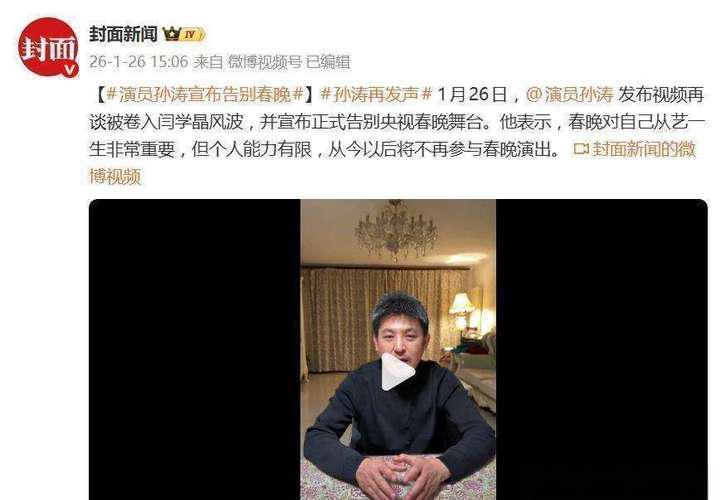This screenshot has width=726, height=500.
Task: Click the orange V verification badge
Action: tap(69, 69)
